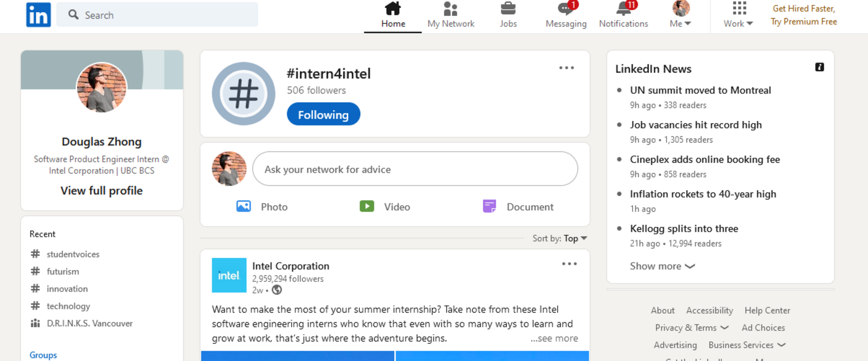This screenshot has height=361, width=868.
Task: Open My Network people icon
Action: [x=450, y=8]
